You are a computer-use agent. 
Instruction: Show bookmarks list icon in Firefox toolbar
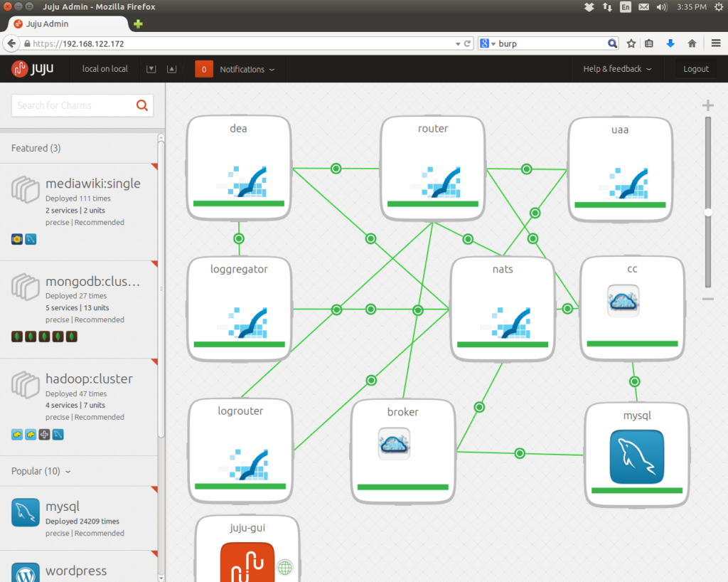click(649, 43)
